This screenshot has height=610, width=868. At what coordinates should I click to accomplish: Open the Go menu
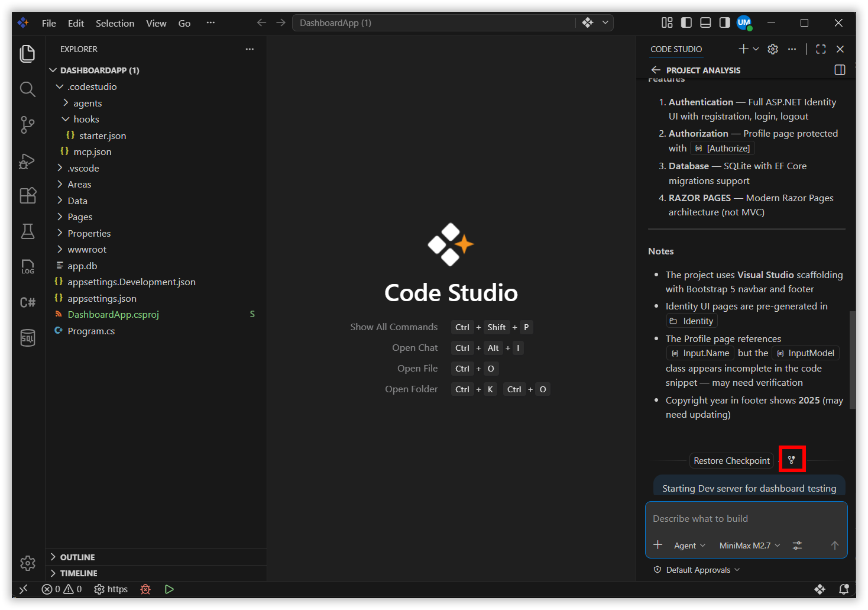coord(184,23)
